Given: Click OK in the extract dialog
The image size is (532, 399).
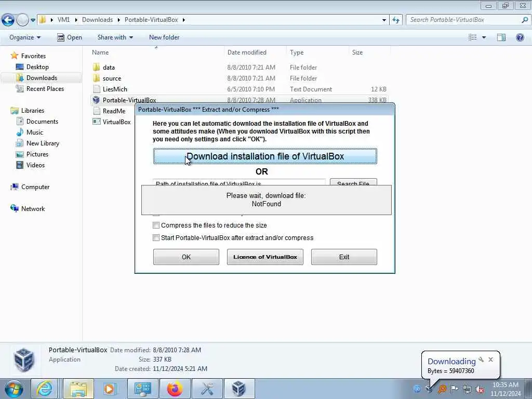Looking at the screenshot, I should pyautogui.click(x=186, y=257).
